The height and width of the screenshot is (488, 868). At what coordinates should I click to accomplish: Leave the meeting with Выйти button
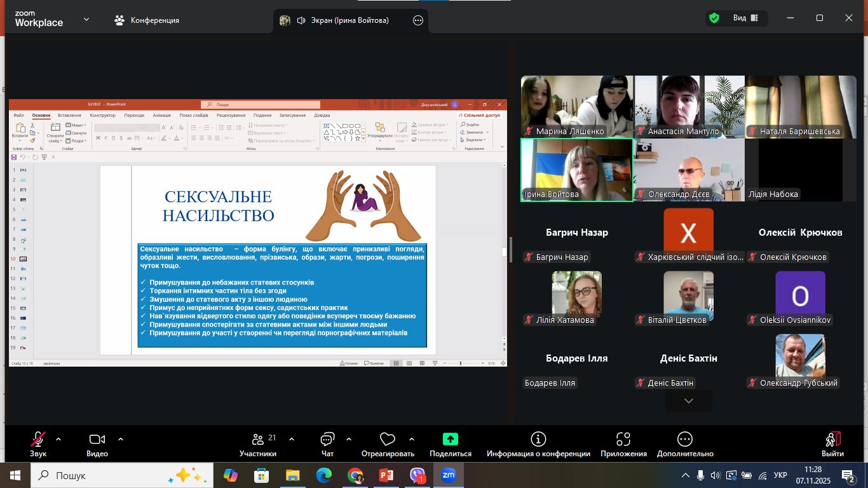832,444
